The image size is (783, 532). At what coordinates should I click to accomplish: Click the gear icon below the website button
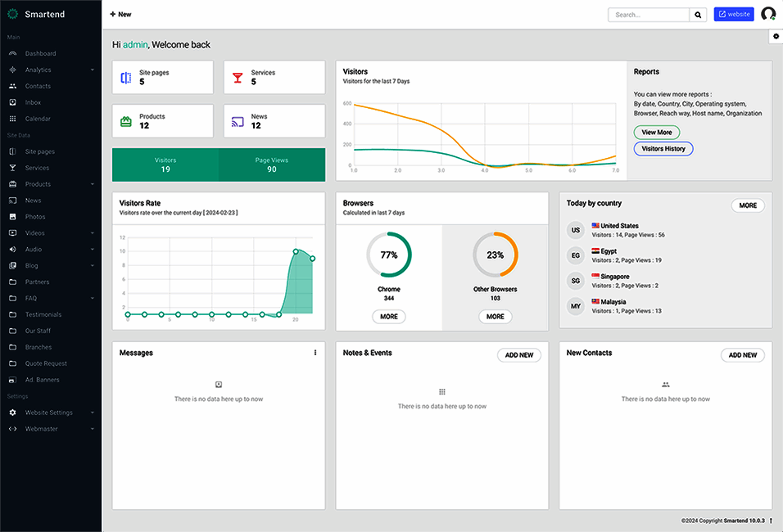coord(776,36)
